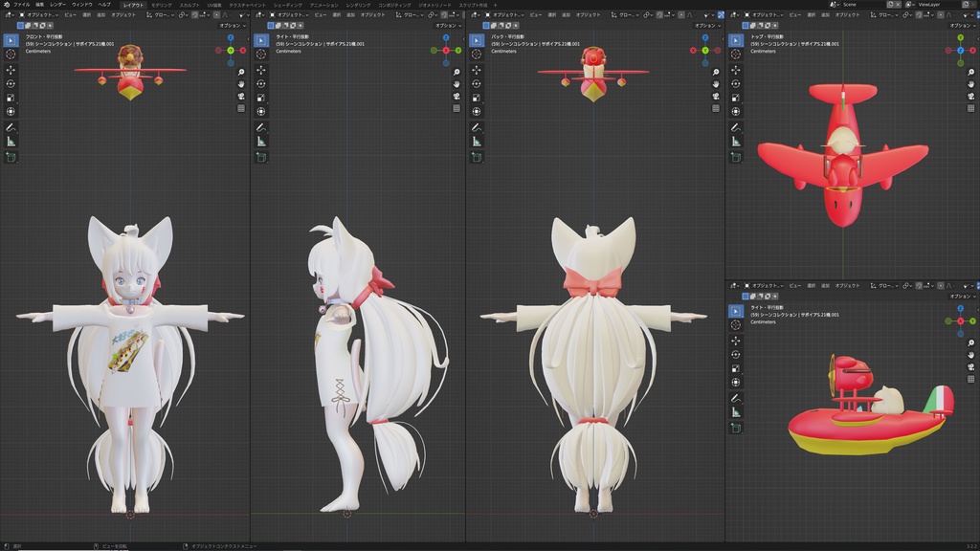Viewport: 980px width, 551px height.
Task: Click the Scene name field
Action: pyautogui.click(x=861, y=5)
